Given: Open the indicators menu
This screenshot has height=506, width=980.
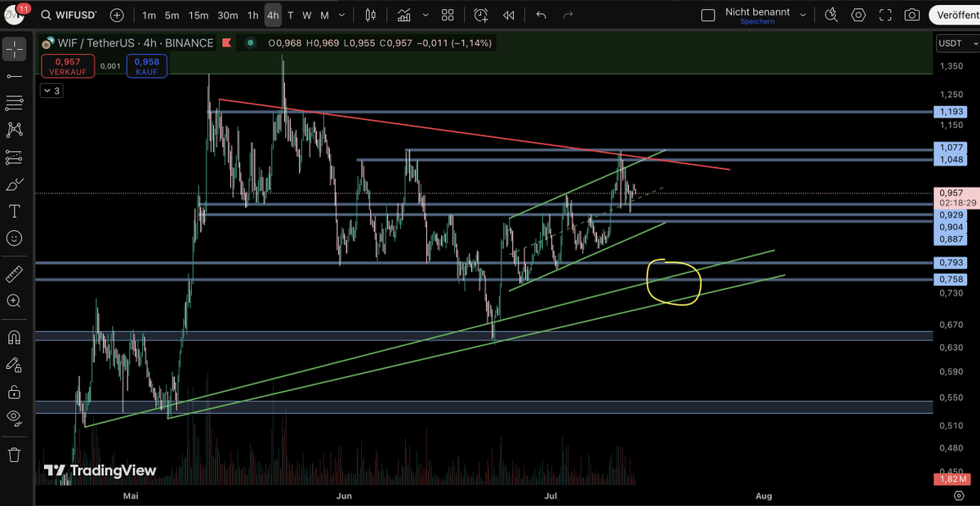Looking at the screenshot, I should click(404, 15).
